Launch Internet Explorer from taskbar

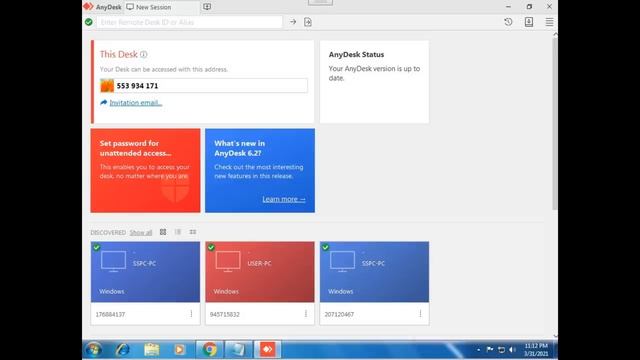click(x=122, y=349)
